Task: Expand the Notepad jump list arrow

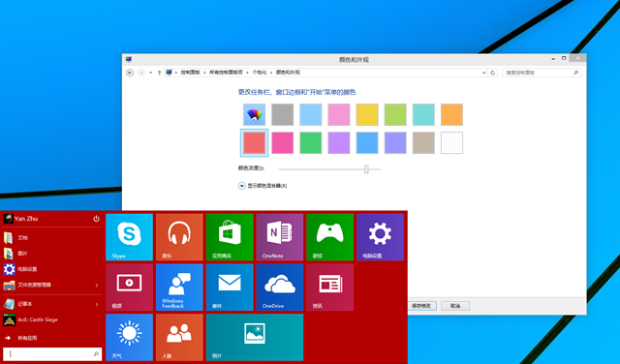Action: [97, 304]
